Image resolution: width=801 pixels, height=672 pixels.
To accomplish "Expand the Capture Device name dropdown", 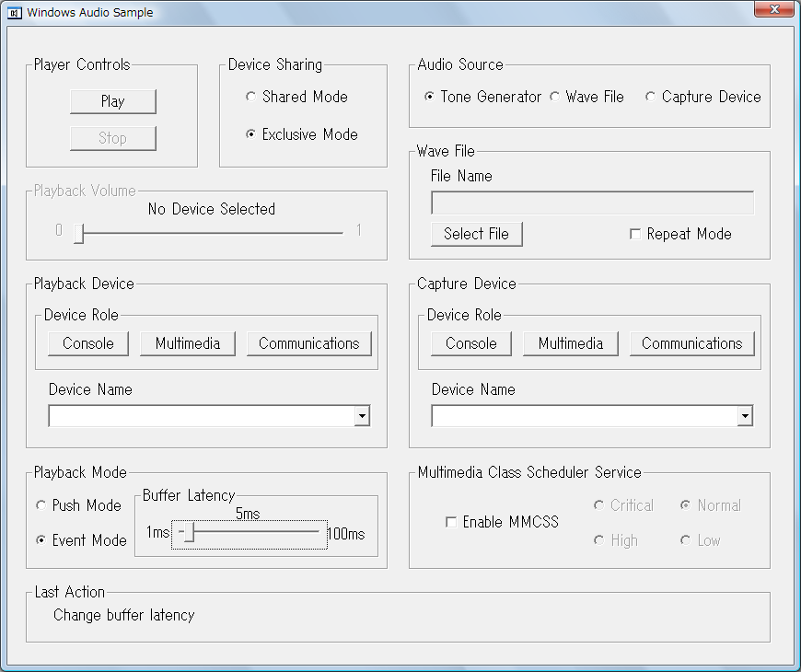I will coord(745,417).
